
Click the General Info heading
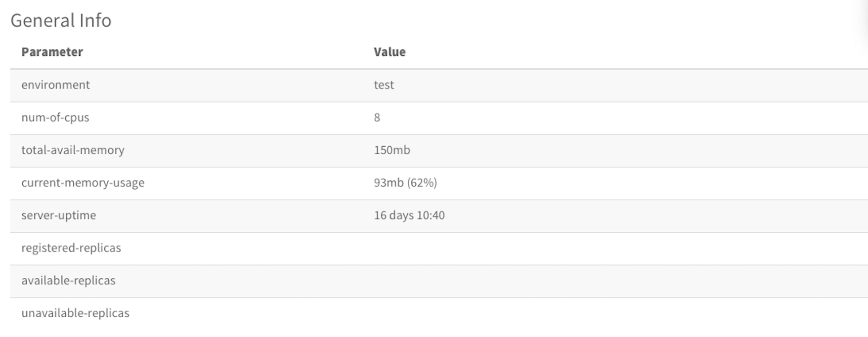click(x=61, y=20)
